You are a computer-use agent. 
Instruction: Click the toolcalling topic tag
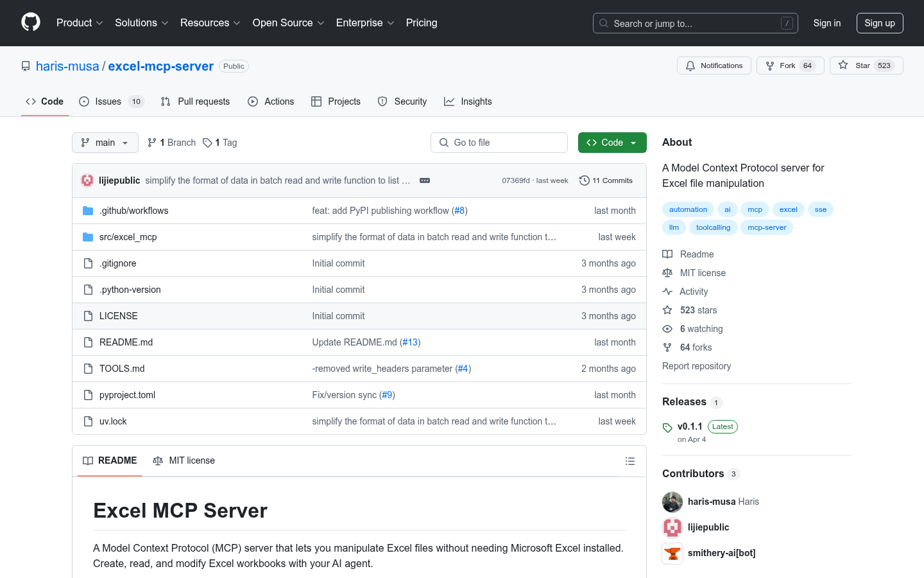point(713,227)
